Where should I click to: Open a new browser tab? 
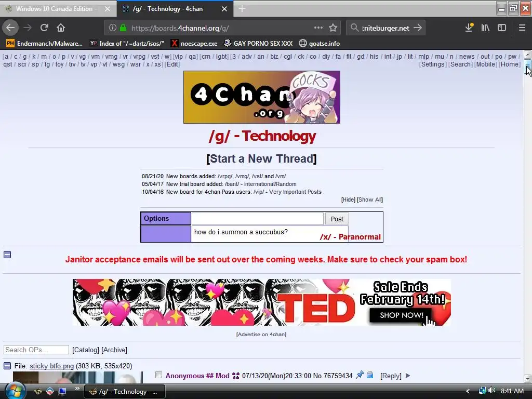click(x=242, y=9)
